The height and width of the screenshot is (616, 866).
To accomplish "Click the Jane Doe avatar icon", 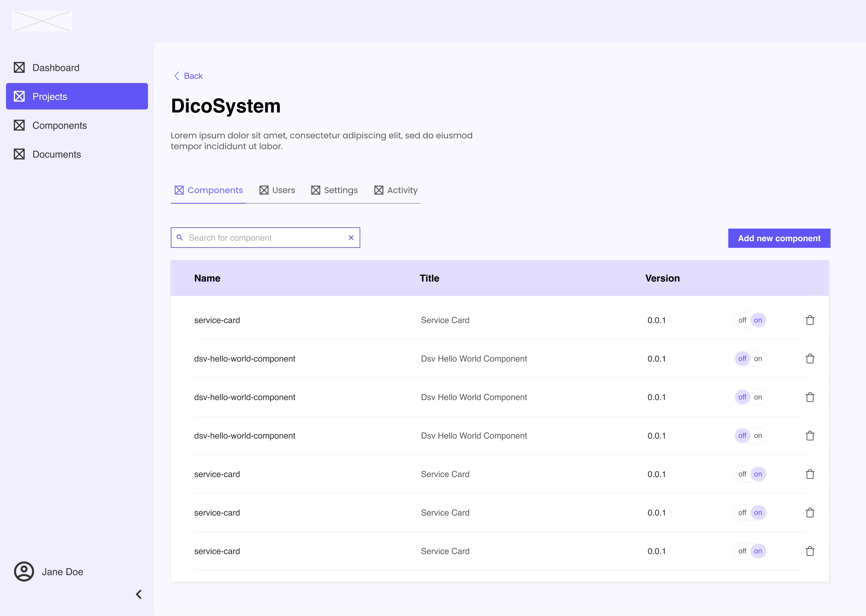I will point(24,571).
